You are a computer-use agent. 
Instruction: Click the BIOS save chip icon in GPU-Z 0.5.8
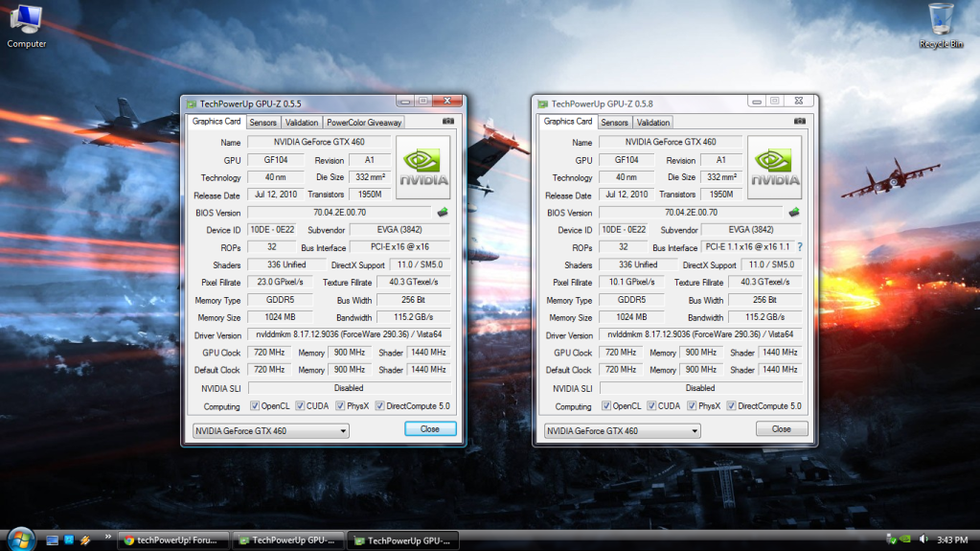tap(794, 213)
